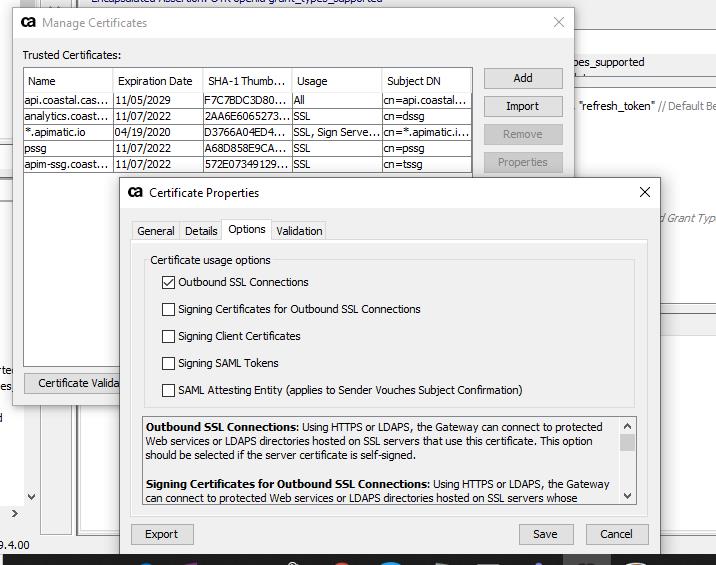Click the Export button
The width and height of the screenshot is (716, 565).
point(162,534)
